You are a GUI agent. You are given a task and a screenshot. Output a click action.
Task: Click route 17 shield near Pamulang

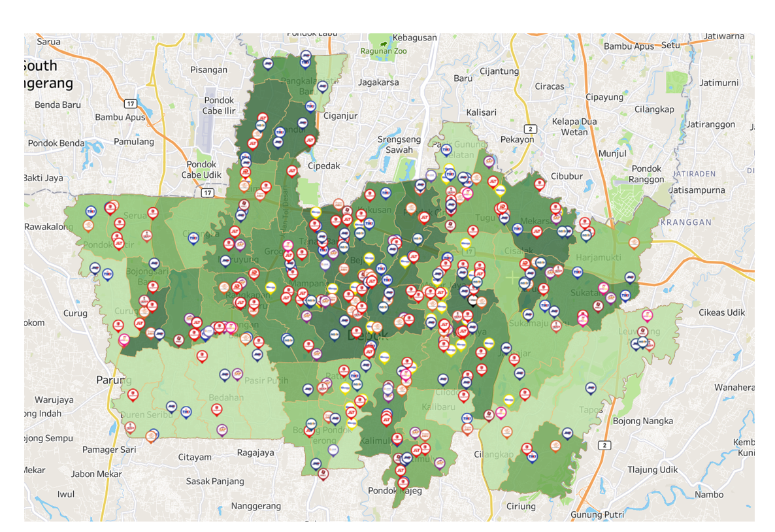pyautogui.click(x=130, y=103)
